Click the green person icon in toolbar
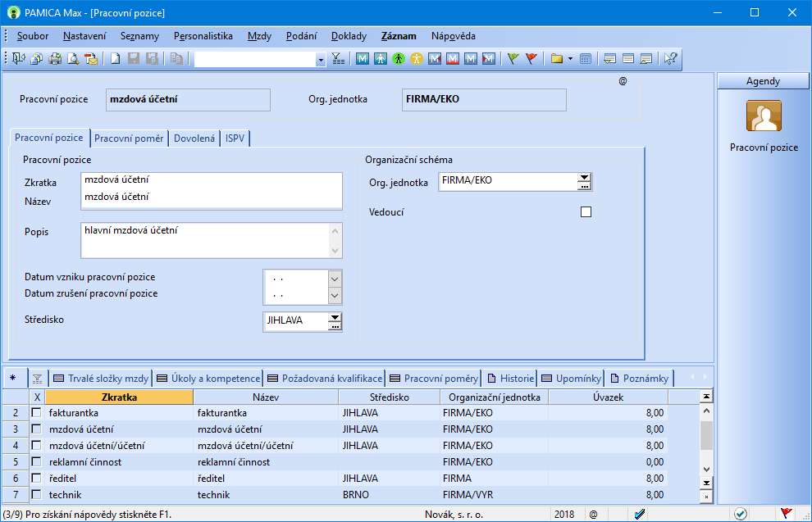The image size is (812, 522). coord(399,59)
